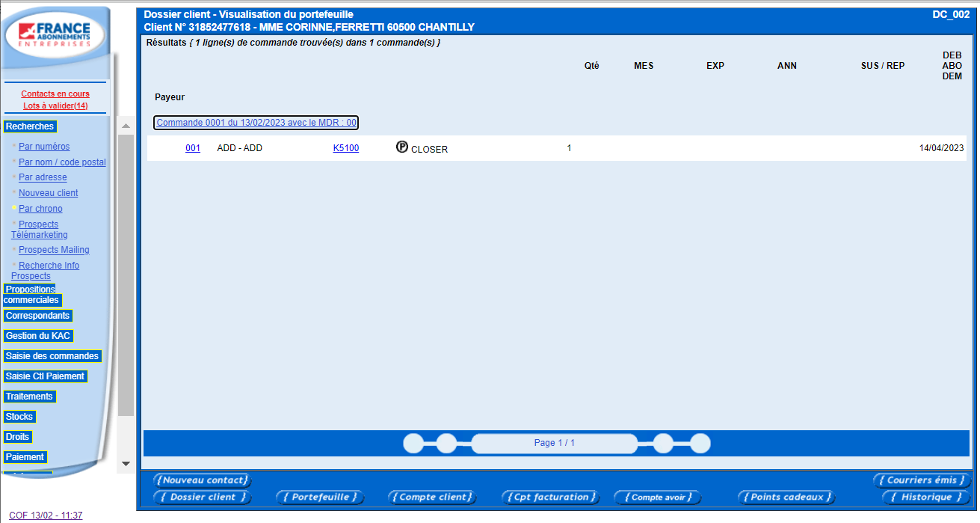980x523 pixels.
Task: Click the ANN column header
Action: tap(787, 66)
